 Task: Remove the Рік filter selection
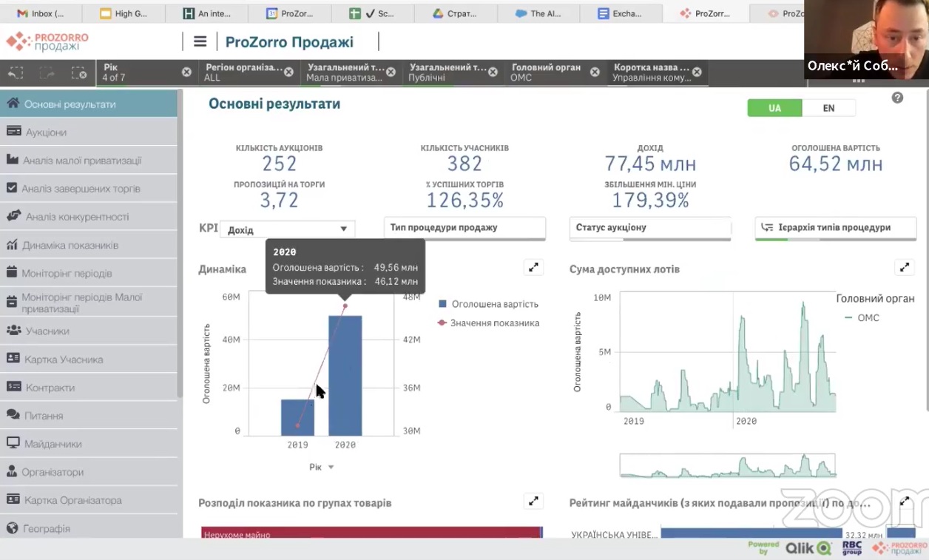tap(186, 72)
